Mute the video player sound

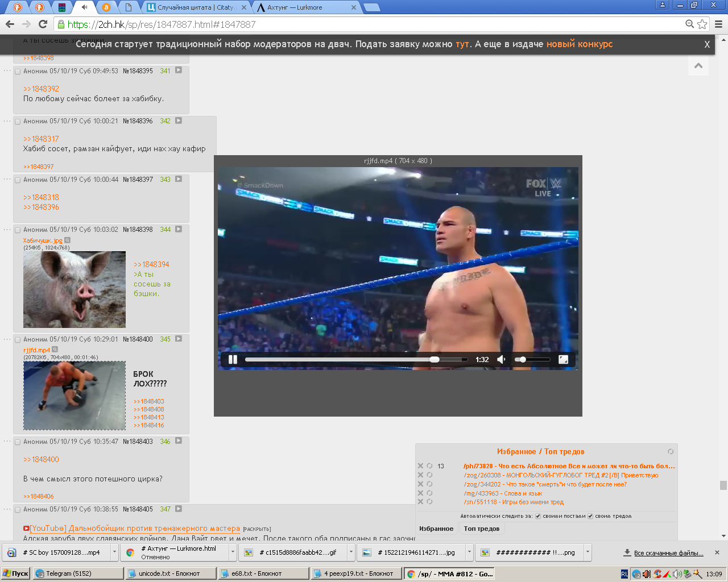[x=502, y=359]
